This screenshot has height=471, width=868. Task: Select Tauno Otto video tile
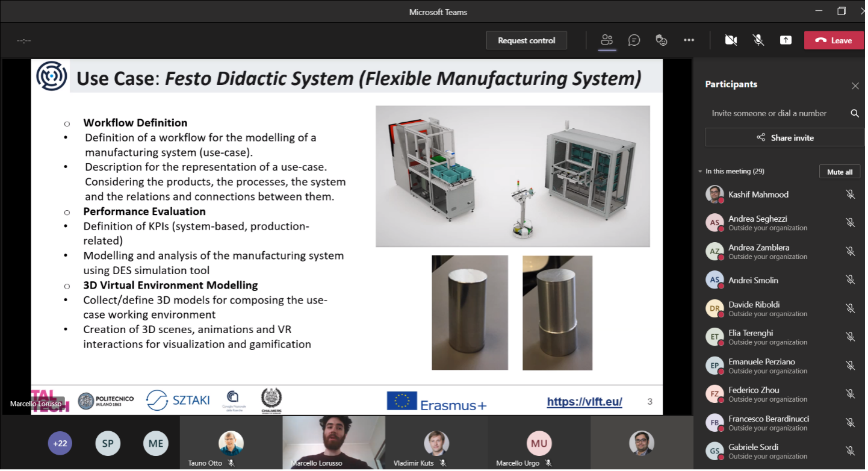[231, 443]
